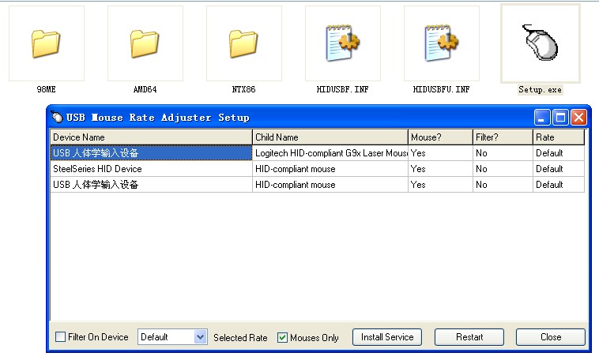Click the Install Service button
The width and height of the screenshot is (599, 364).
(387, 337)
